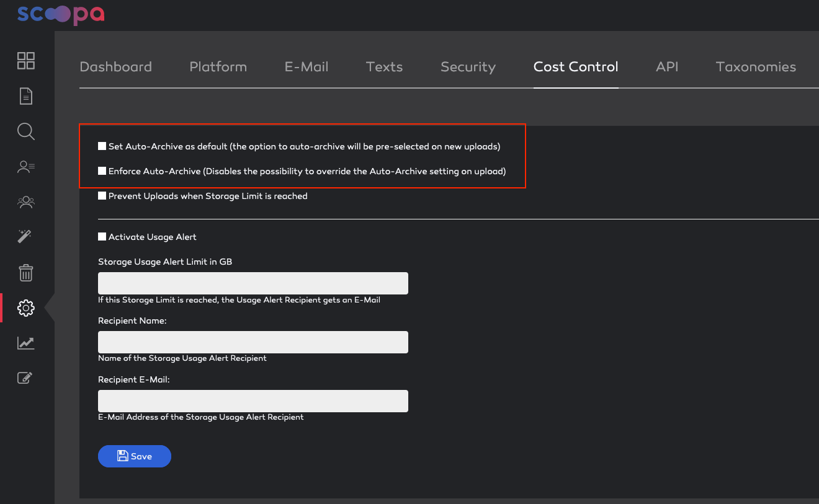Switch to the Dashboard tab
The image size is (819, 504).
click(x=116, y=67)
